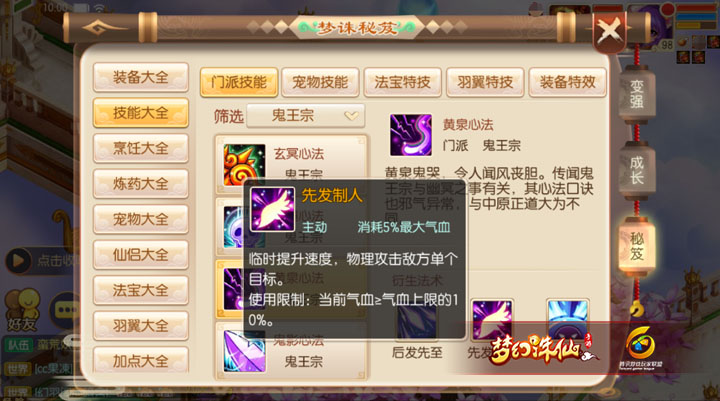Open the 好友 friends icon
This screenshot has height=401, width=720.
22,310
